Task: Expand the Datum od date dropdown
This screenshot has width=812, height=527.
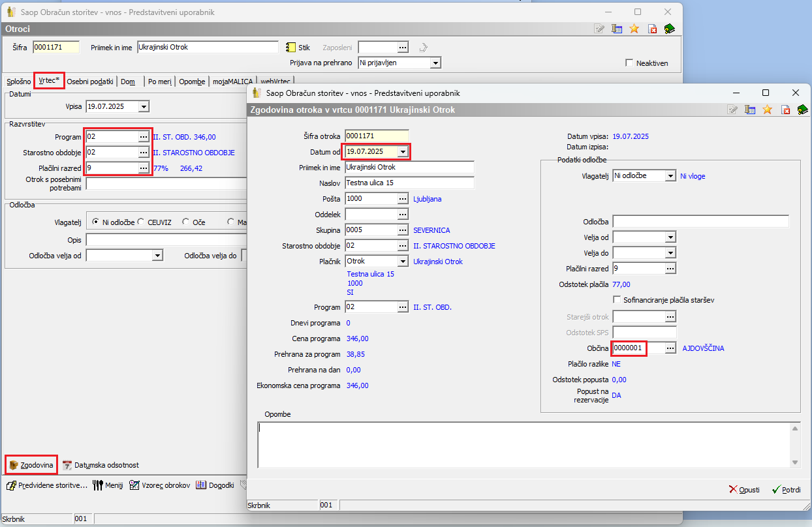Action: pyautogui.click(x=403, y=151)
